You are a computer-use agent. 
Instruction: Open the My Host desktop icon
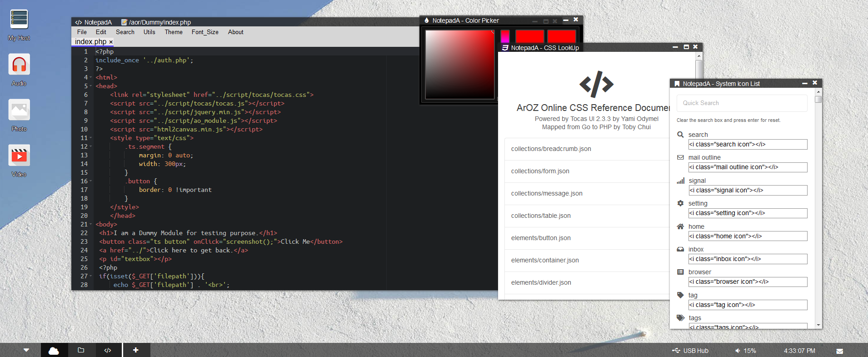pos(19,20)
